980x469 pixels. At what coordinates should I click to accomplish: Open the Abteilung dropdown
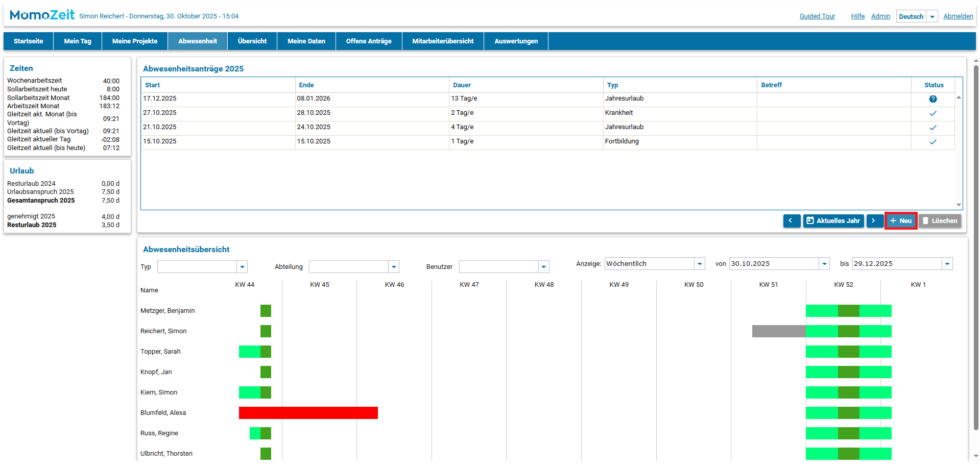tap(394, 267)
